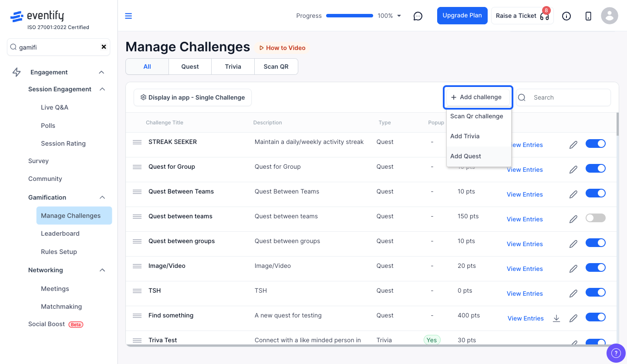
Task: Collapse the Gamification group
Action: (102, 197)
